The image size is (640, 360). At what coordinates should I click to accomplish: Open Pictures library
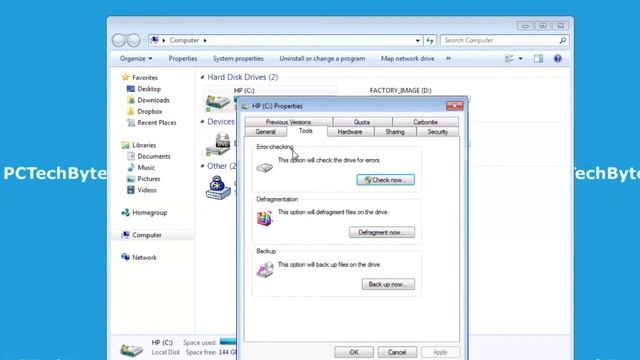149,179
